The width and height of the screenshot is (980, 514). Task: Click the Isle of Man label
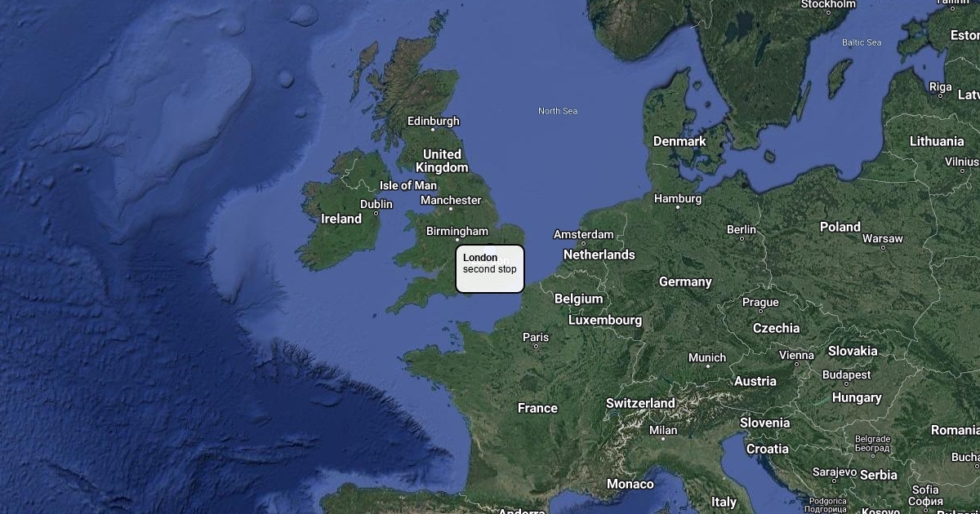click(408, 185)
